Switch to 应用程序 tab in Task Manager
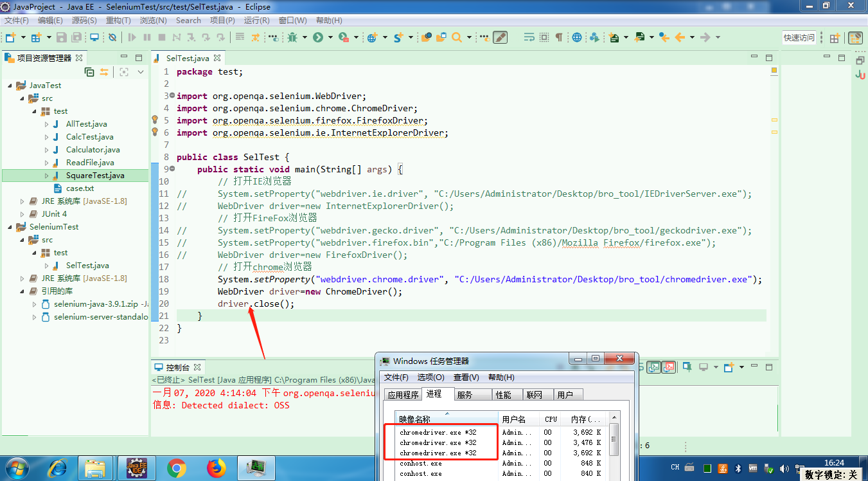 tap(402, 395)
